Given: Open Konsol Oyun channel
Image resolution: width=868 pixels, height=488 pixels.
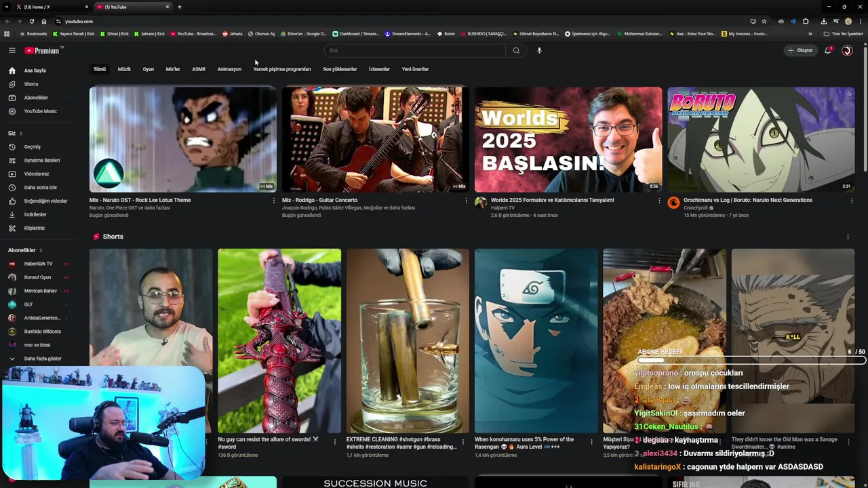Looking at the screenshot, I should (x=37, y=277).
